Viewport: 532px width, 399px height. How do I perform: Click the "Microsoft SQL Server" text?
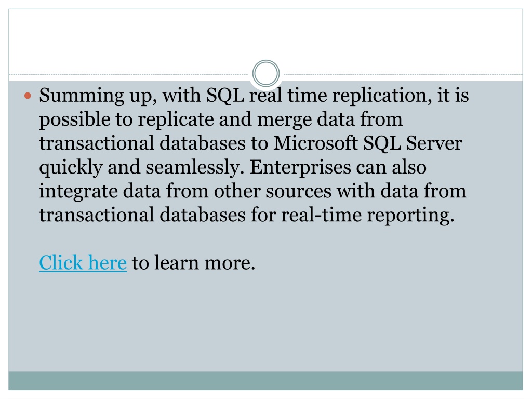368,143
